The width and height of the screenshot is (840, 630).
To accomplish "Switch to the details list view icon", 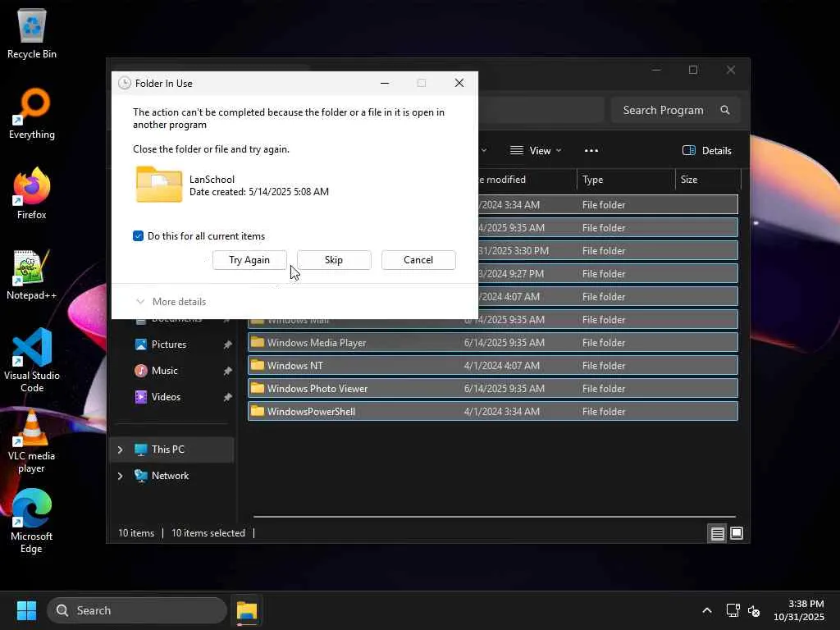I will click(x=717, y=533).
